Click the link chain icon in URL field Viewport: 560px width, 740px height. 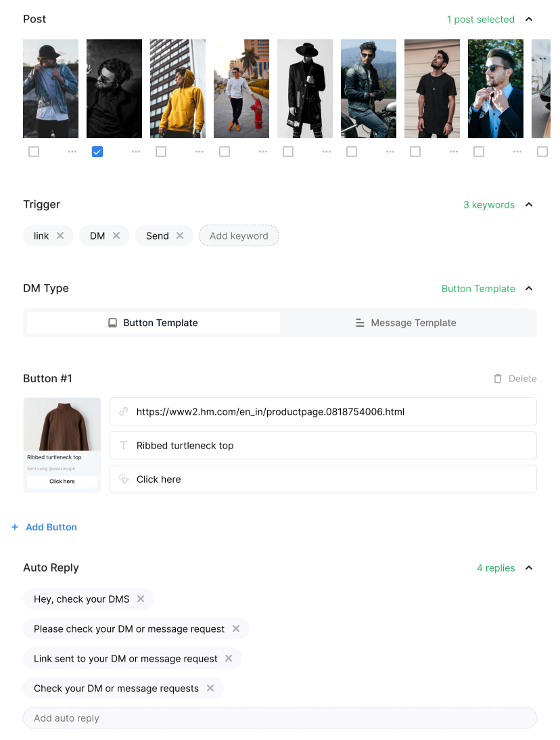coord(123,411)
